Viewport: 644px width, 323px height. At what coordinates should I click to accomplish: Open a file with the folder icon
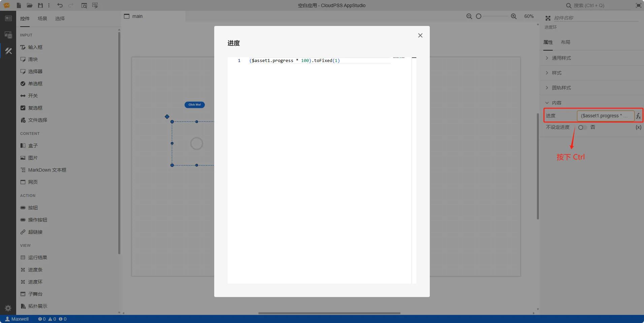click(30, 5)
